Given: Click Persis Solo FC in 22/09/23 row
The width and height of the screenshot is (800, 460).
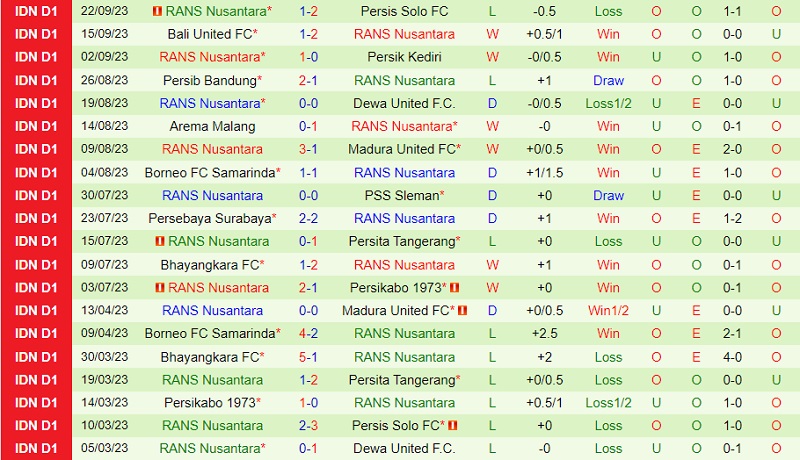Looking at the screenshot, I should (x=404, y=11).
